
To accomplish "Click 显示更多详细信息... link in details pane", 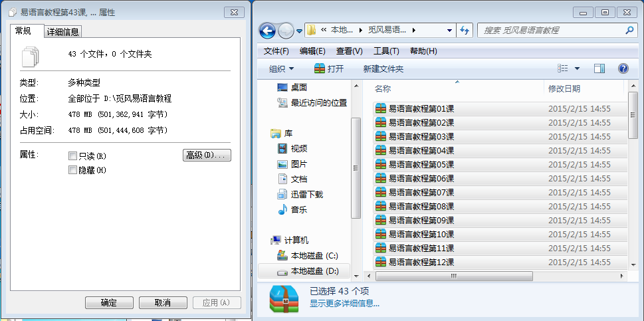I will [x=344, y=304].
